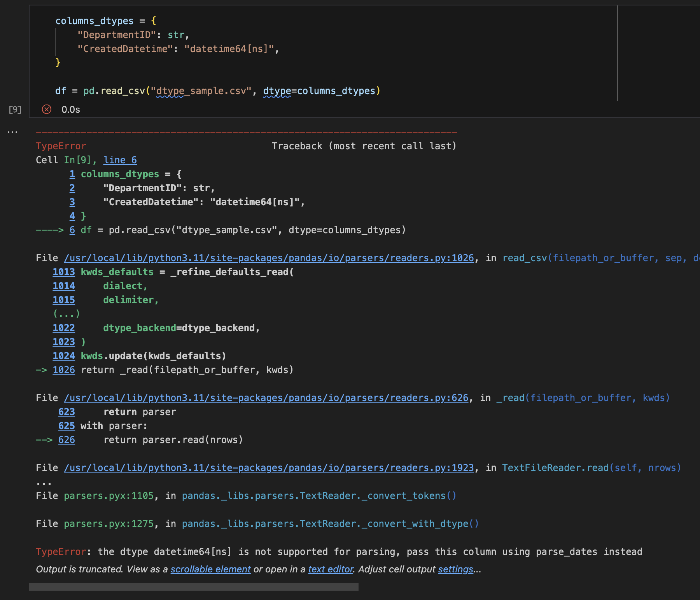The width and height of the screenshot is (700, 600).
Task: Open line number 1015 link
Action: [x=64, y=300]
